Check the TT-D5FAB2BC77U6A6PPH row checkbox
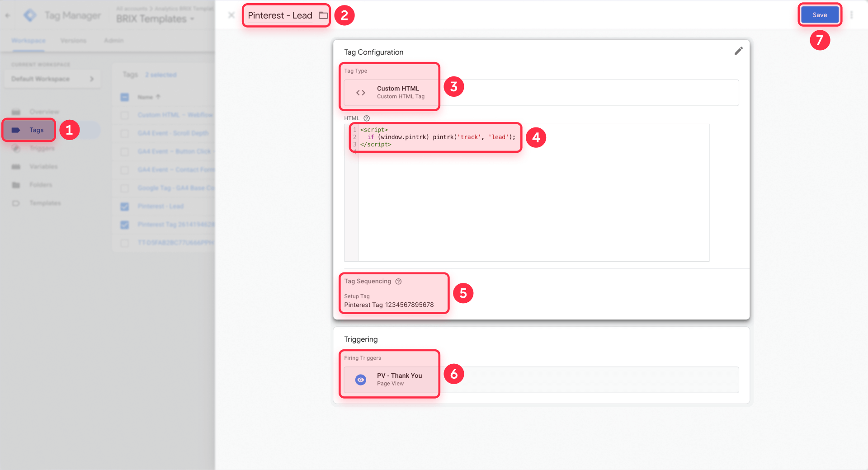This screenshot has width=868, height=470. click(125, 243)
